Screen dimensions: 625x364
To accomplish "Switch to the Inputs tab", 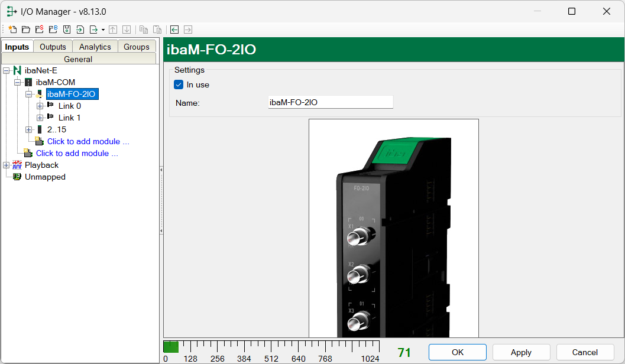I will tap(17, 47).
